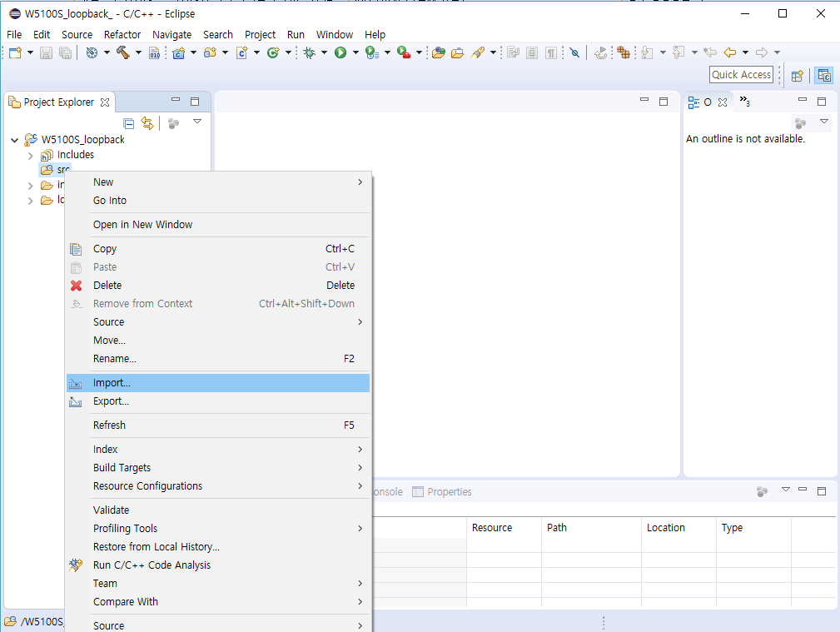The height and width of the screenshot is (632, 840).
Task: Open the File menu
Action: 14,34
